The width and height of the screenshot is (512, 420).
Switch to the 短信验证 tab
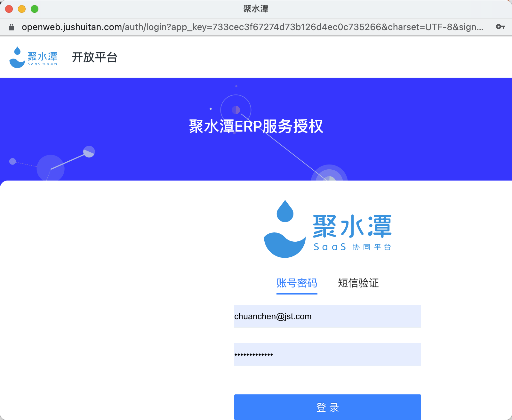coord(358,283)
